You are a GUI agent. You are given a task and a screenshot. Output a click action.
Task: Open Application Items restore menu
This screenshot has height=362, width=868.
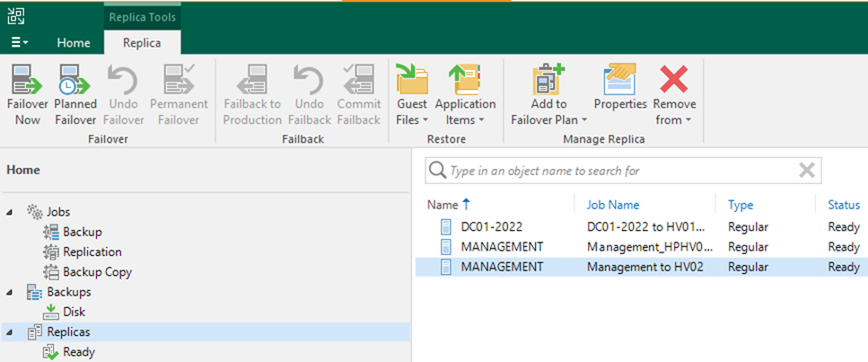click(465, 79)
